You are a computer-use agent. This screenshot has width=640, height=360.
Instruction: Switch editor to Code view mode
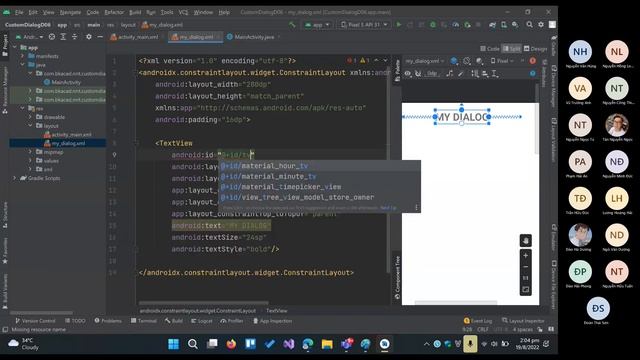click(x=490, y=49)
